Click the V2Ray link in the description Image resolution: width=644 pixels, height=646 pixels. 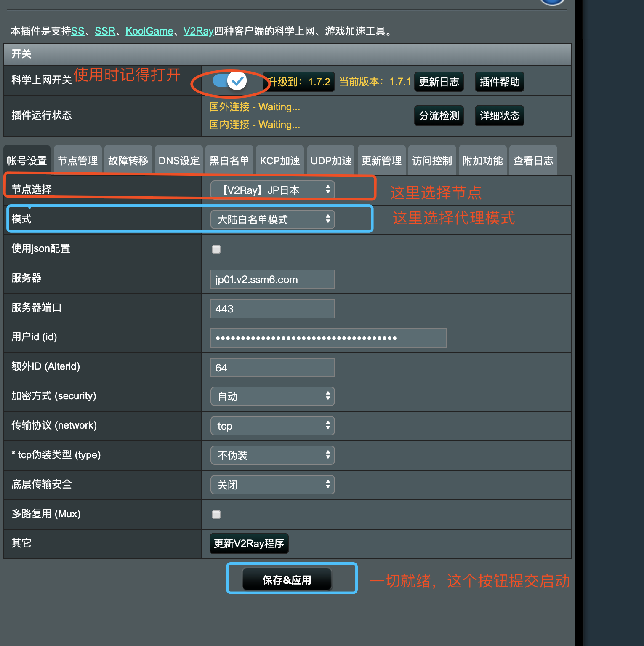(198, 31)
